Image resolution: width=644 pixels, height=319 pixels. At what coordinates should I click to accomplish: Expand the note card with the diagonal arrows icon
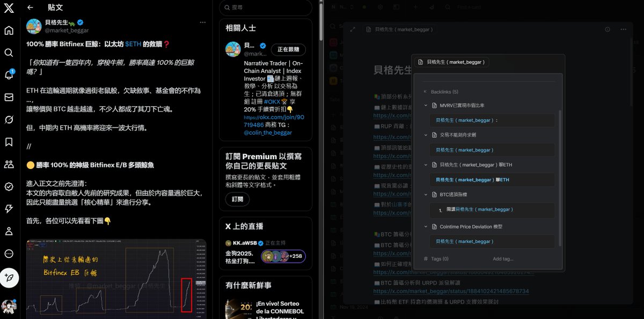[x=353, y=29]
